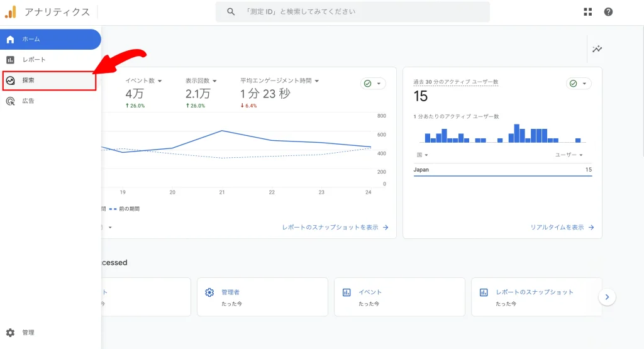Select the ホーム menu item
The image size is (644, 349).
(50, 40)
